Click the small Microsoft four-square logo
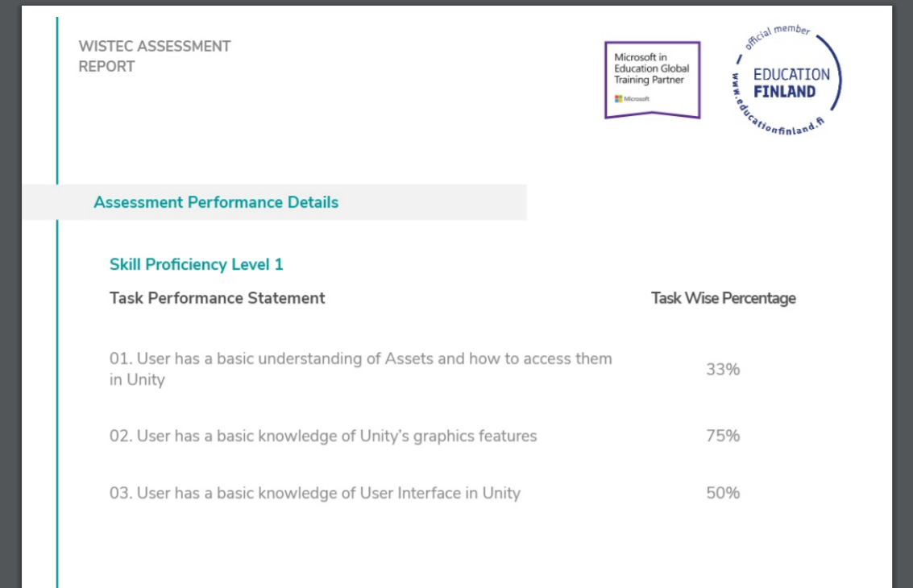 click(619, 98)
